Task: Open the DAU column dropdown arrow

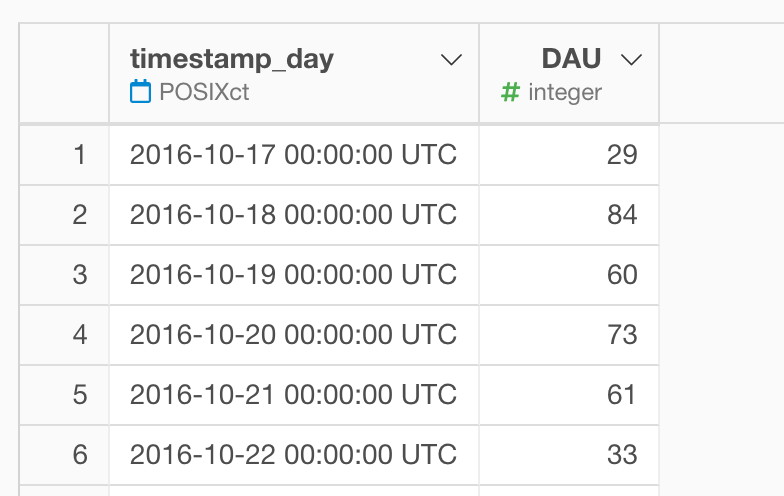Action: click(631, 60)
